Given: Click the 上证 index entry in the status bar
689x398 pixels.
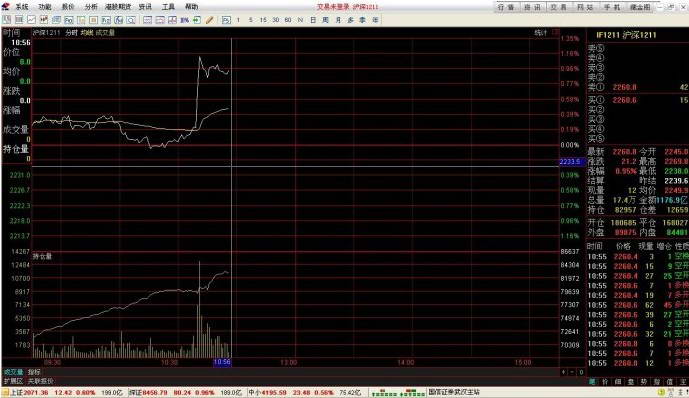Looking at the screenshot, I should 65,392.
